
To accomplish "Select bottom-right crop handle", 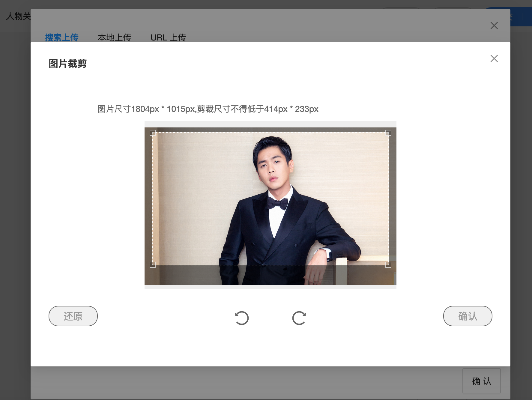I will click(388, 264).
